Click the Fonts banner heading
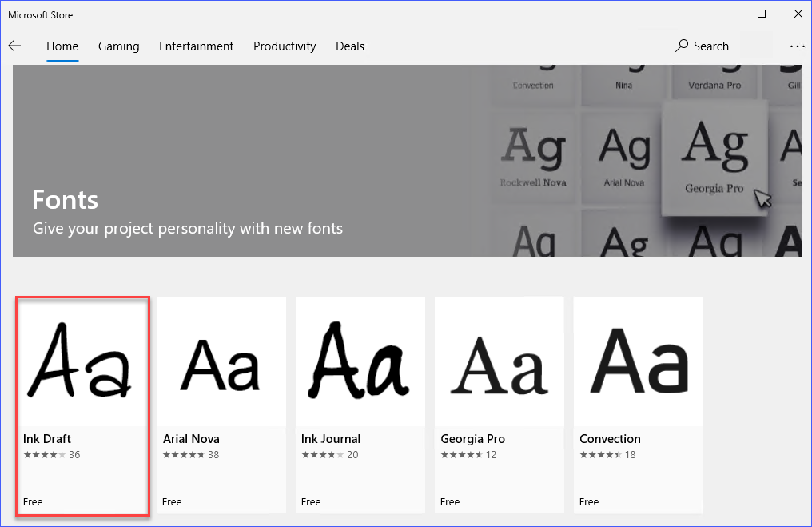 tap(66, 199)
